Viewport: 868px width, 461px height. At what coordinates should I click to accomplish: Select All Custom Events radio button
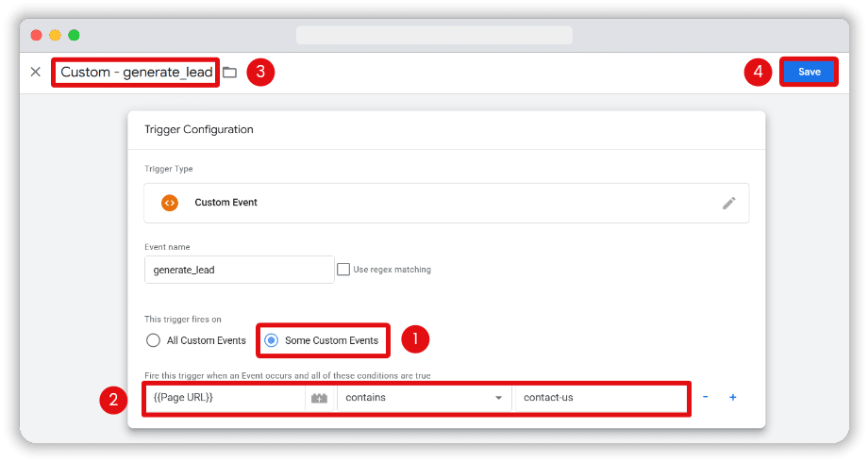[154, 340]
